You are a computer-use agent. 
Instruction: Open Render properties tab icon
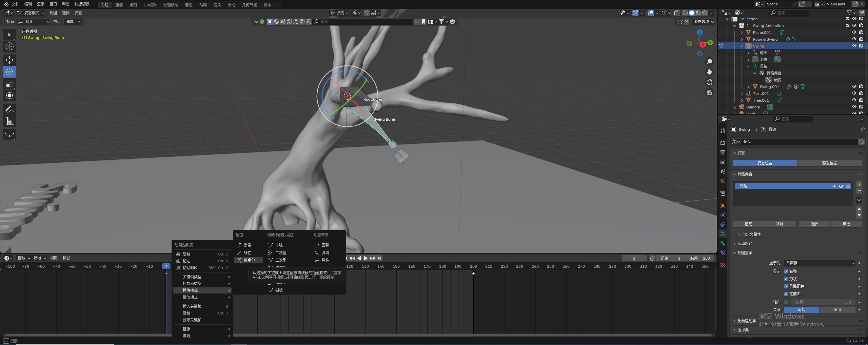(x=723, y=143)
